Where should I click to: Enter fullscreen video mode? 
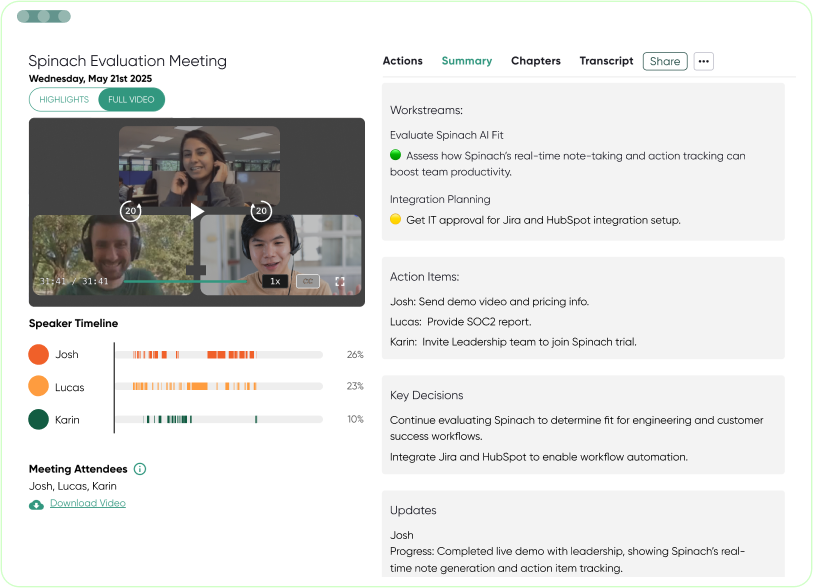click(340, 281)
